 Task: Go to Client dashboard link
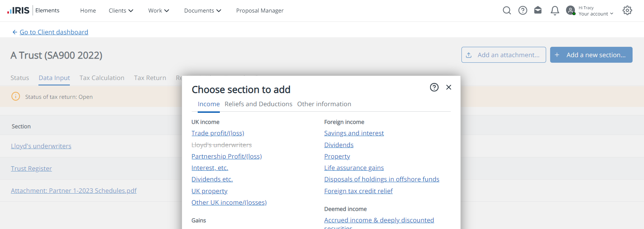coord(54,32)
